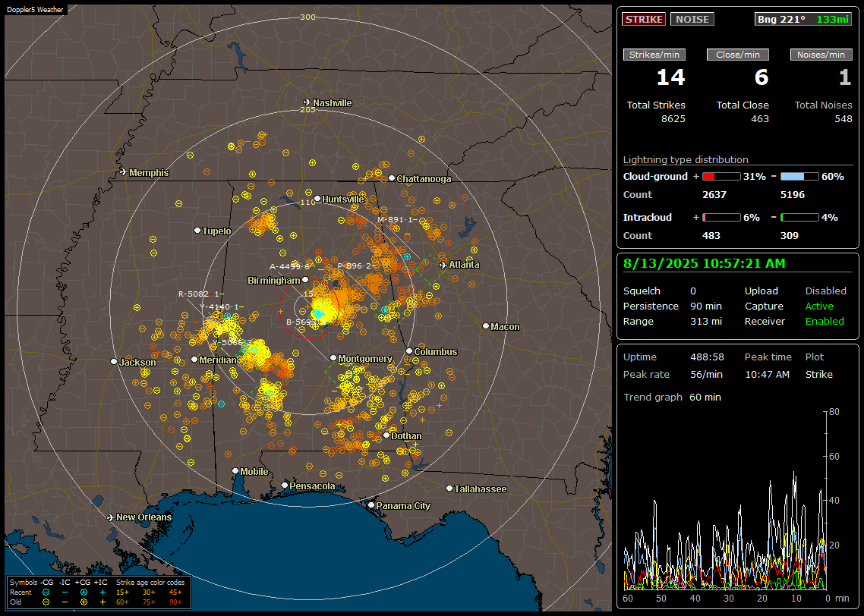Screen dimensions: 864x616
Task: Click the Noises/min label button
Action: pyautogui.click(x=821, y=55)
